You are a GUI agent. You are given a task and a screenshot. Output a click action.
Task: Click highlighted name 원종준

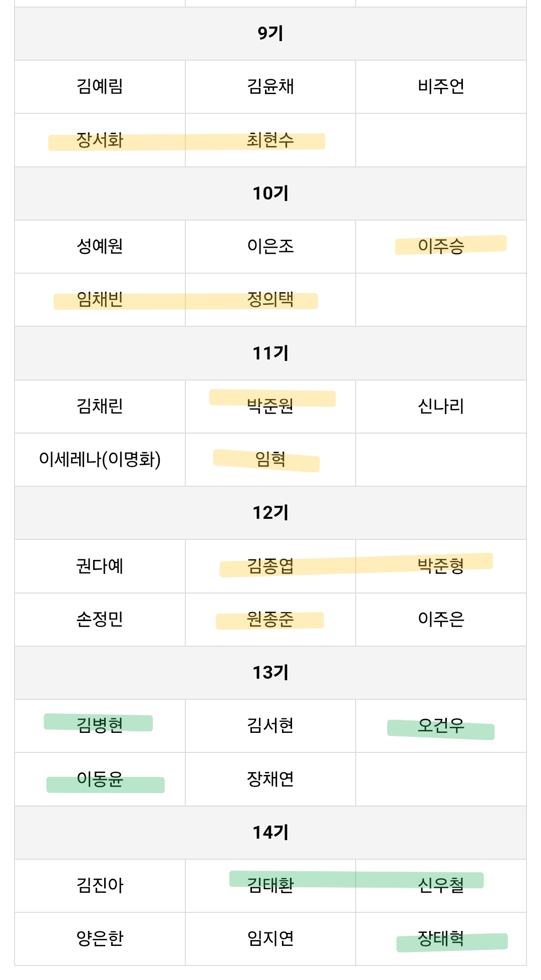point(270,620)
